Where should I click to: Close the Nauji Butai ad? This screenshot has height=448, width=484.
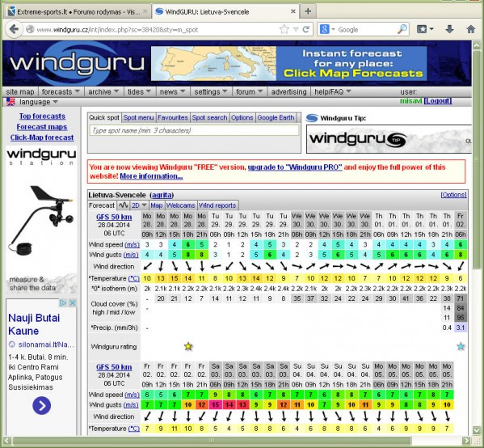tap(73, 302)
